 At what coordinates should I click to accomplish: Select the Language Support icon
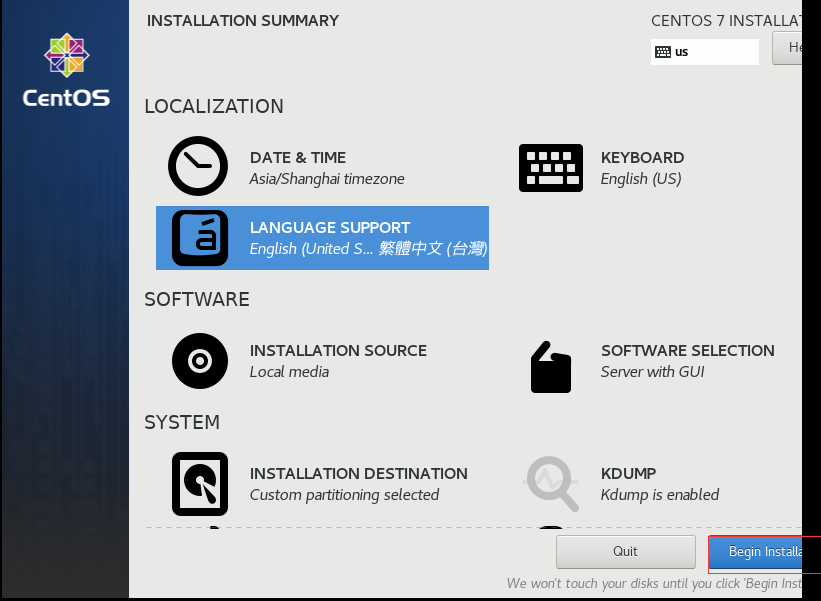tap(200, 238)
